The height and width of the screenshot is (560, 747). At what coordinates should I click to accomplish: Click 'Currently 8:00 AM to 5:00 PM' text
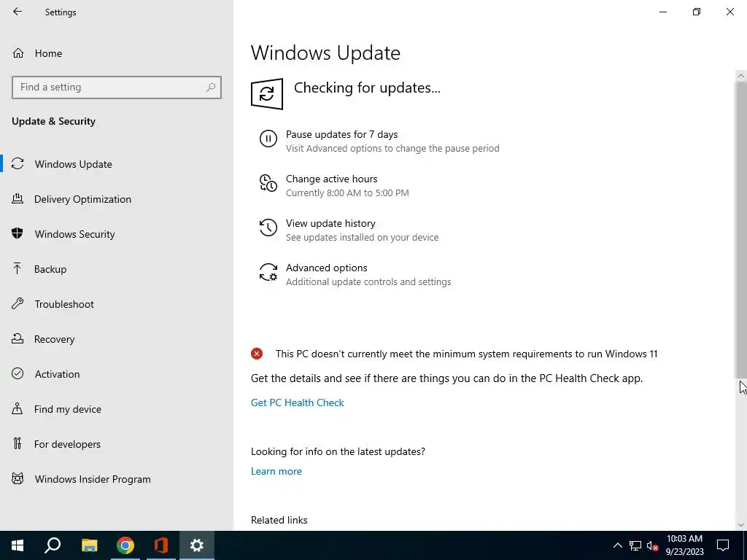(347, 192)
